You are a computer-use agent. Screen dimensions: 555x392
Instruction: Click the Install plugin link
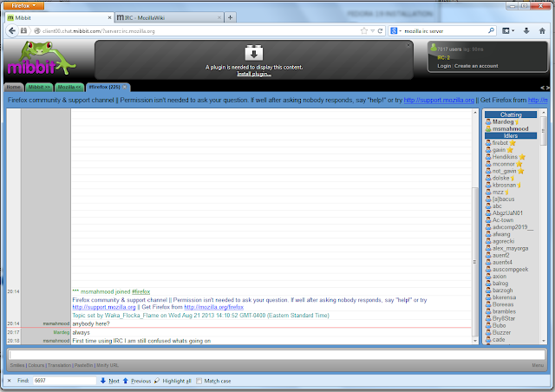click(254, 74)
